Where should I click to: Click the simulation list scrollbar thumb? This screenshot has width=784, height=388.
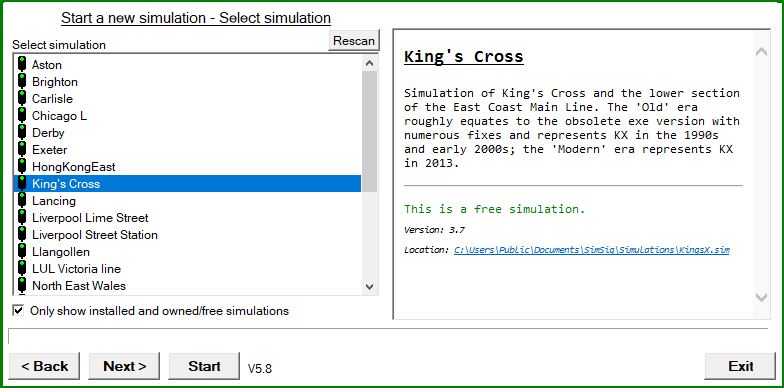pyautogui.click(x=370, y=132)
